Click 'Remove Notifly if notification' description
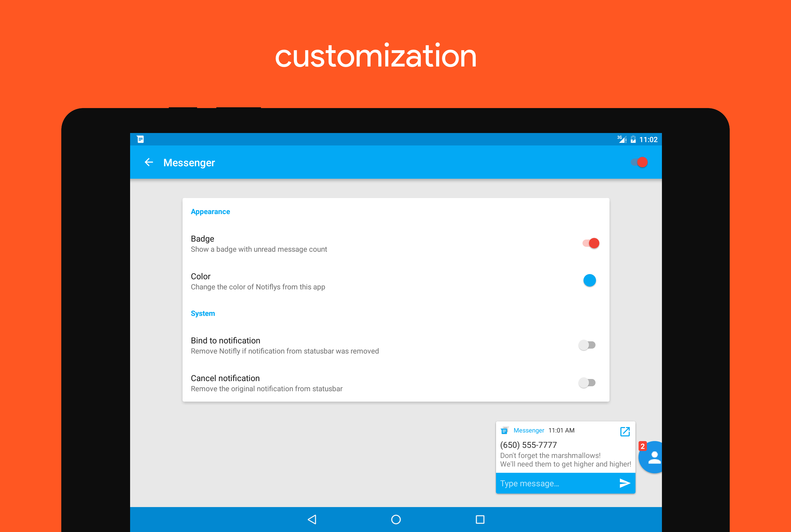 coord(285,351)
